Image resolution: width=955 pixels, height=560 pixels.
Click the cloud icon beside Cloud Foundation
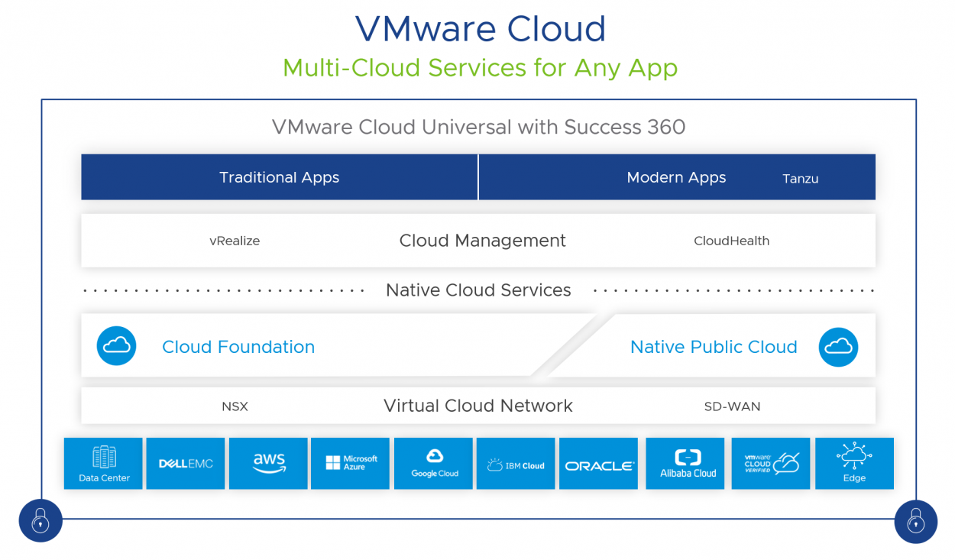[x=116, y=346]
